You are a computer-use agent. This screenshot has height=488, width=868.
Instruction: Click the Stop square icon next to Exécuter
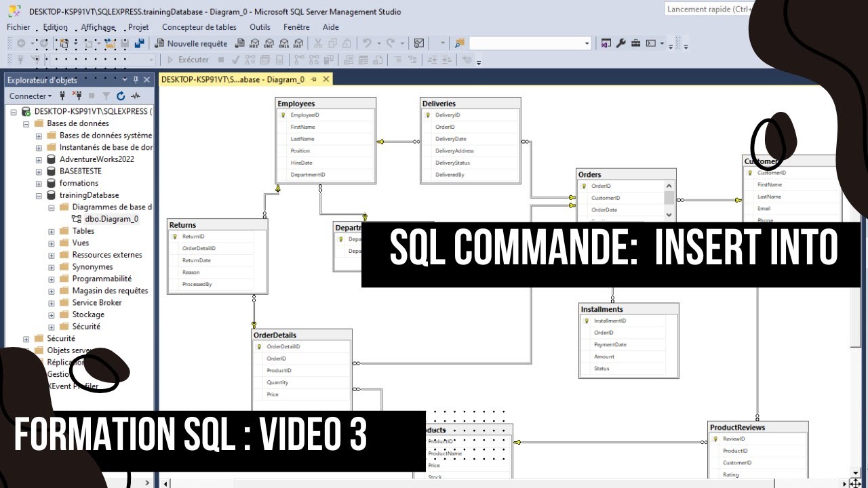[x=221, y=60]
